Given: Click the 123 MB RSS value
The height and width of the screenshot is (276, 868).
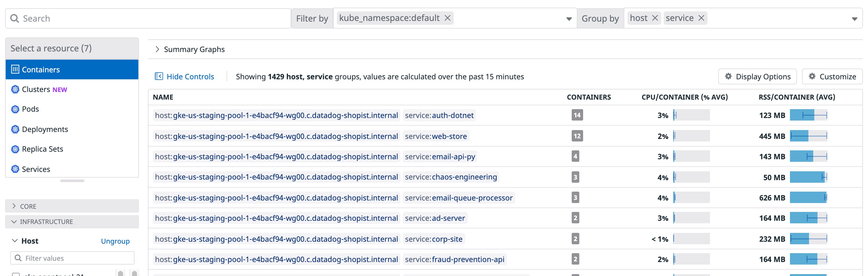Looking at the screenshot, I should click(772, 115).
